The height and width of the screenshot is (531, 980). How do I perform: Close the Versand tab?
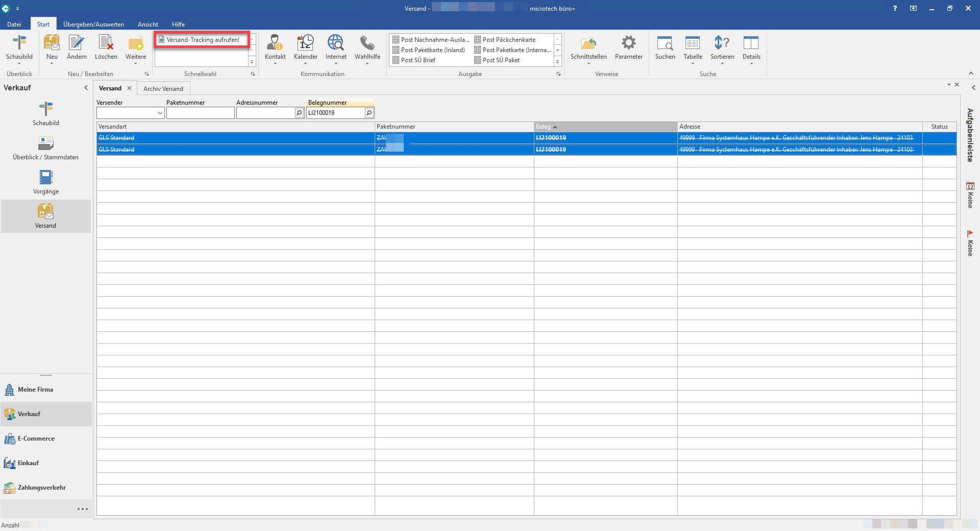129,88
